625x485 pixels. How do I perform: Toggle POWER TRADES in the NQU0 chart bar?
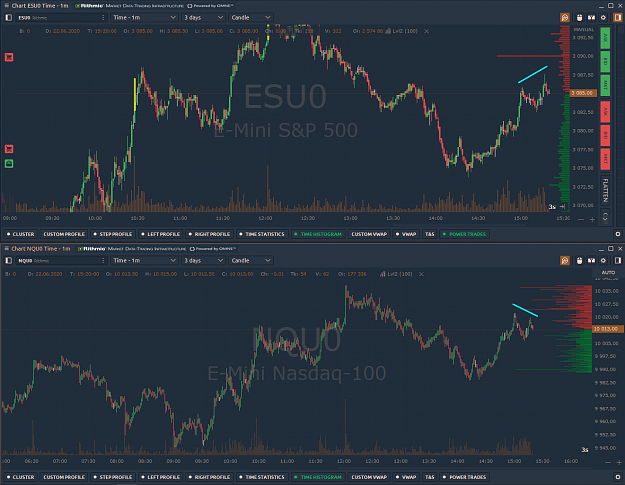pos(464,477)
